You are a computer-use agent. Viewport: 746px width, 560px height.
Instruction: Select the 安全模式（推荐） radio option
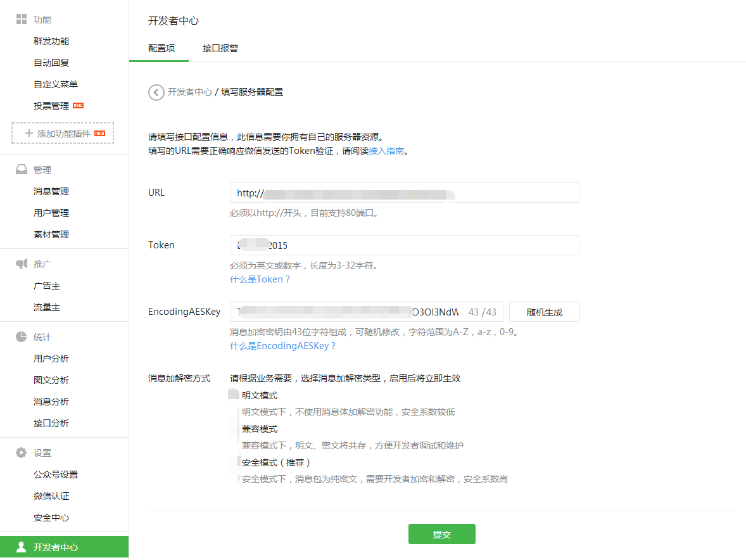point(233,462)
